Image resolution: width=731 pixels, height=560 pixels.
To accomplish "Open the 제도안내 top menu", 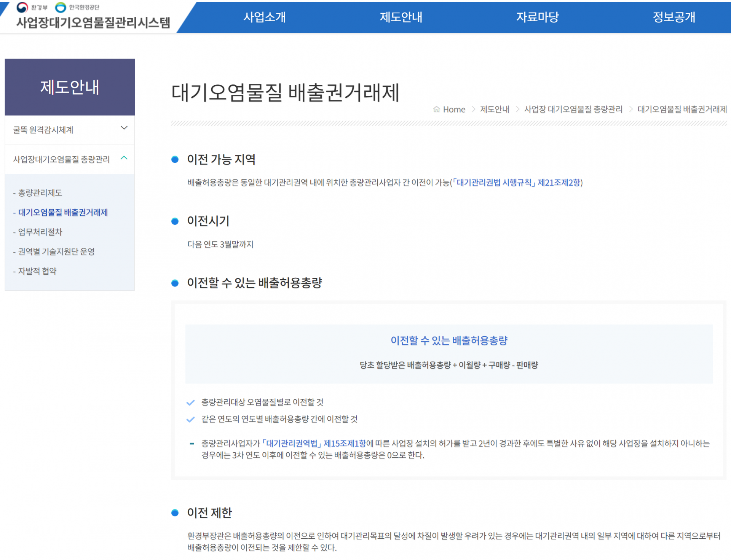I will [x=401, y=17].
